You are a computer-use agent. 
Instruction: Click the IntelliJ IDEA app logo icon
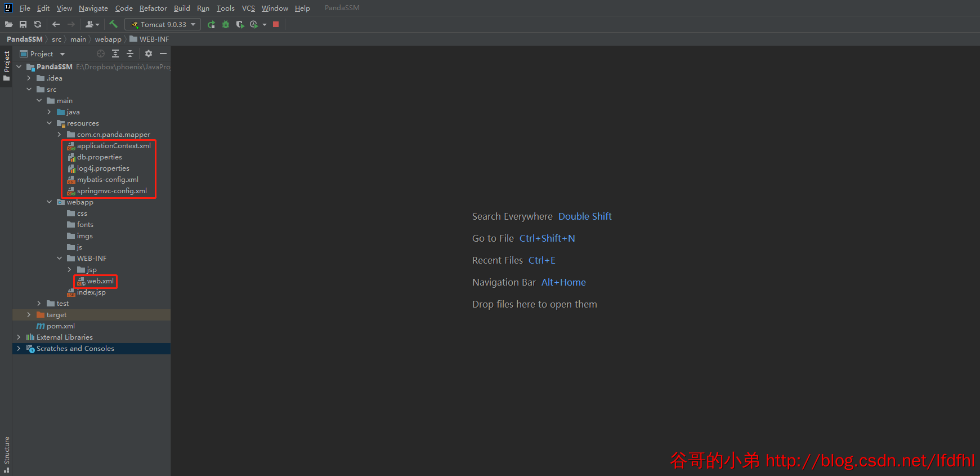[8, 8]
